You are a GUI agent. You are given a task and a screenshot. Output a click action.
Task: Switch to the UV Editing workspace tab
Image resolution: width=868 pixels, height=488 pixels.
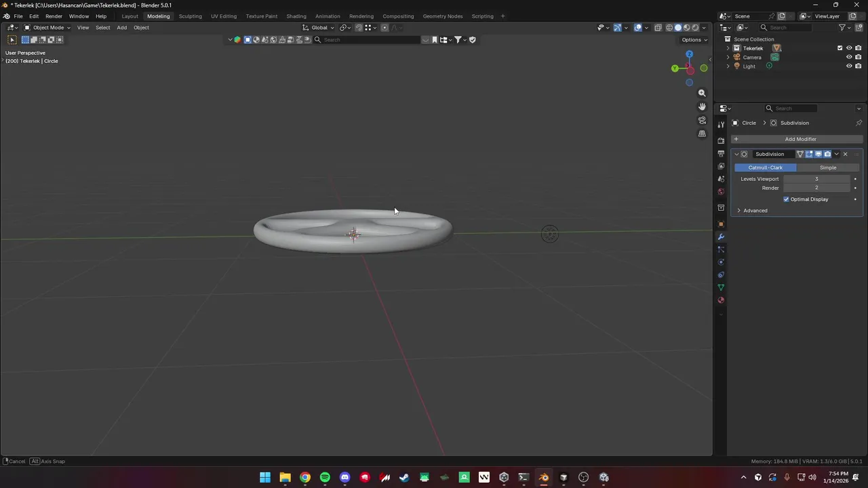coord(224,16)
